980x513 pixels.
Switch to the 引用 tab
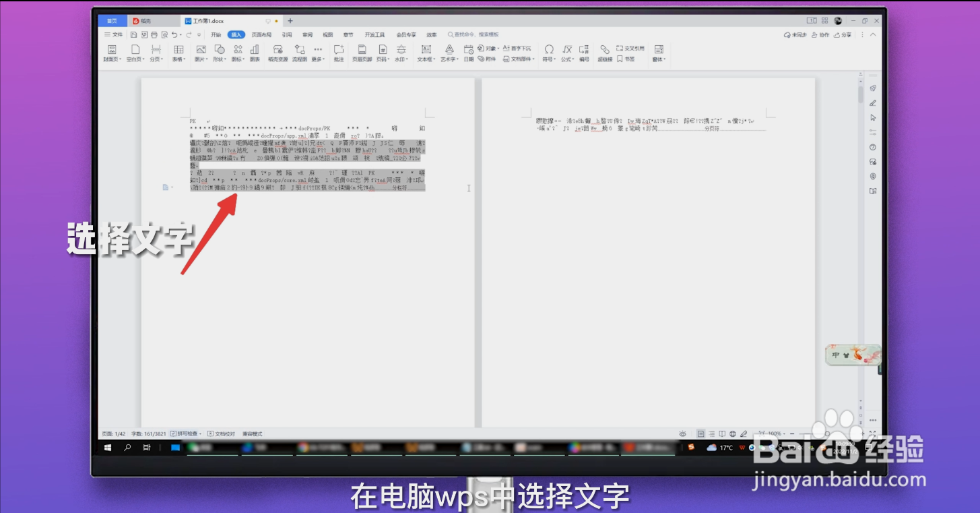tap(287, 34)
